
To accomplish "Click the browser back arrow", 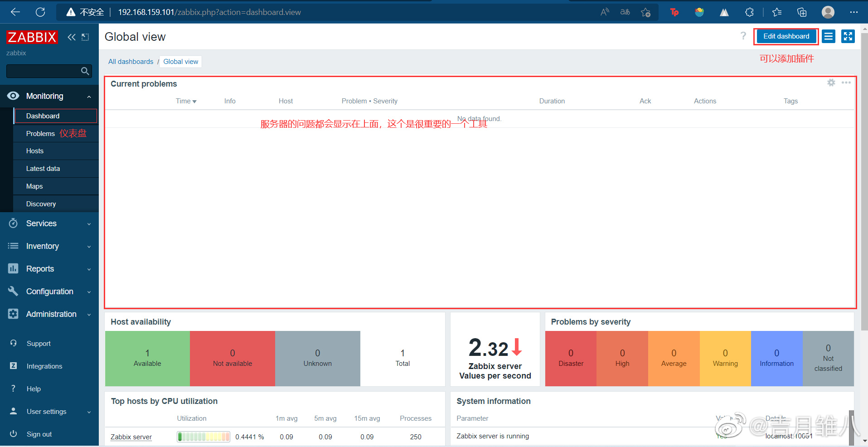I will (15, 12).
